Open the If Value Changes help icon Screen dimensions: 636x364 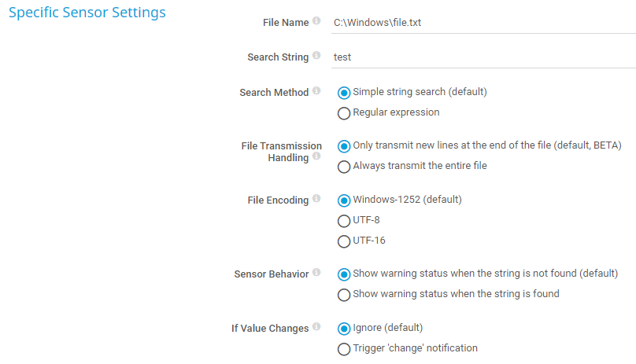pos(316,327)
